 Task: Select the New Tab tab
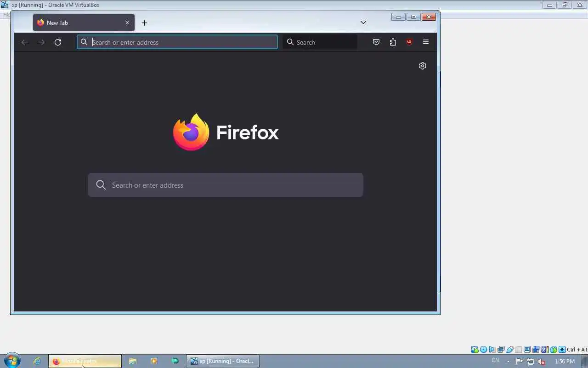[x=84, y=23]
